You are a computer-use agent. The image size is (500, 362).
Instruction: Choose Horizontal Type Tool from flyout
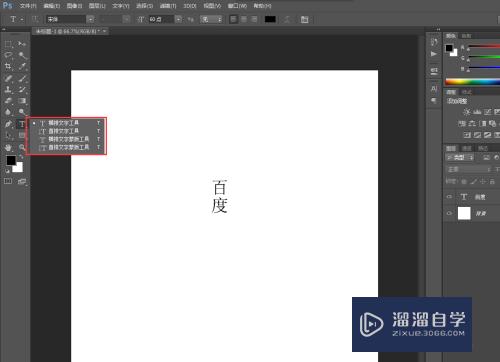click(67, 123)
